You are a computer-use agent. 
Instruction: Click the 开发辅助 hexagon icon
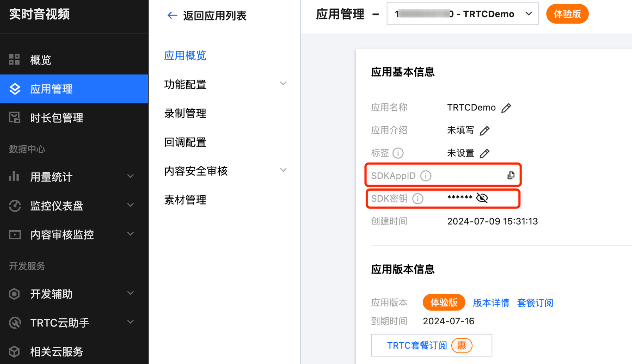(x=14, y=294)
